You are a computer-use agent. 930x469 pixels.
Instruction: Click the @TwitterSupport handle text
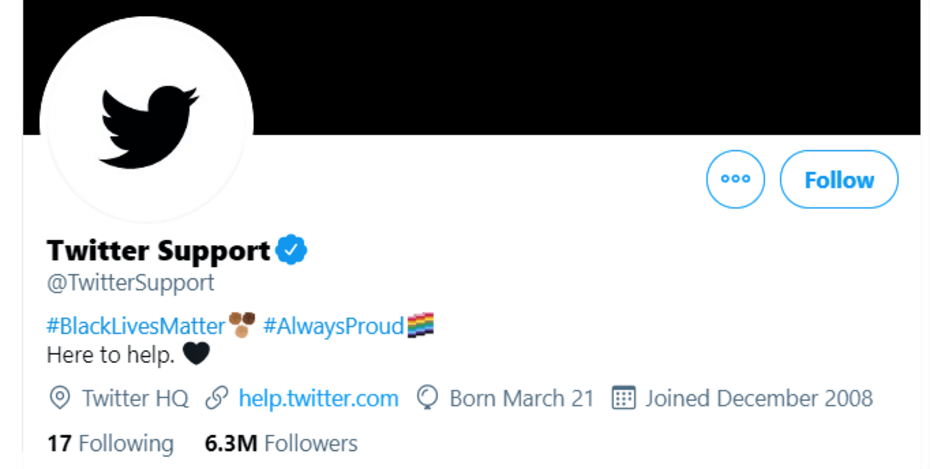point(130,283)
